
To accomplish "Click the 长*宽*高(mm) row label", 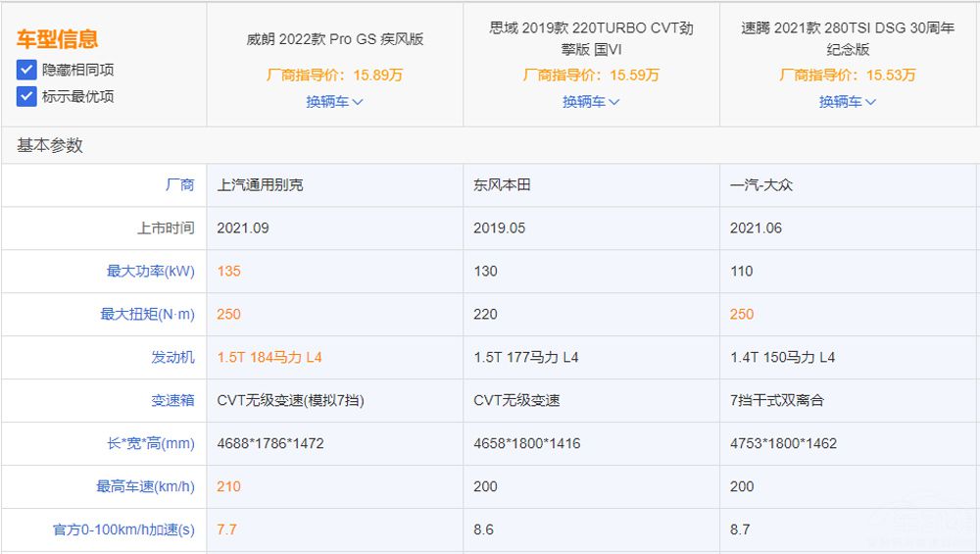I will 150,443.
